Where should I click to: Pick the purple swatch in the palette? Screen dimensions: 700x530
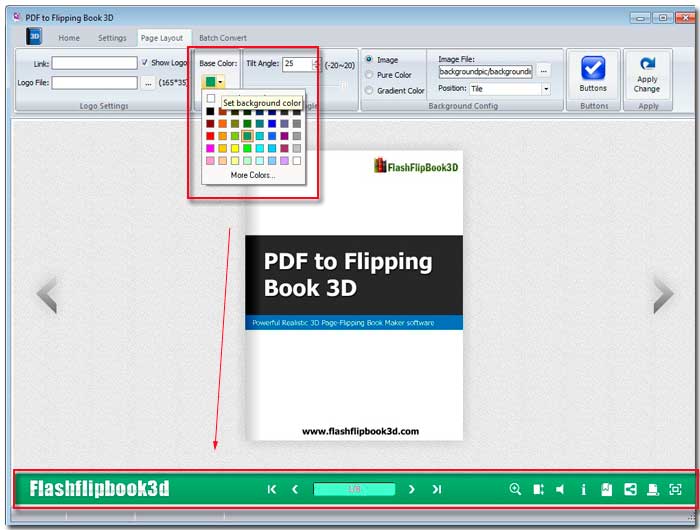pos(284,136)
